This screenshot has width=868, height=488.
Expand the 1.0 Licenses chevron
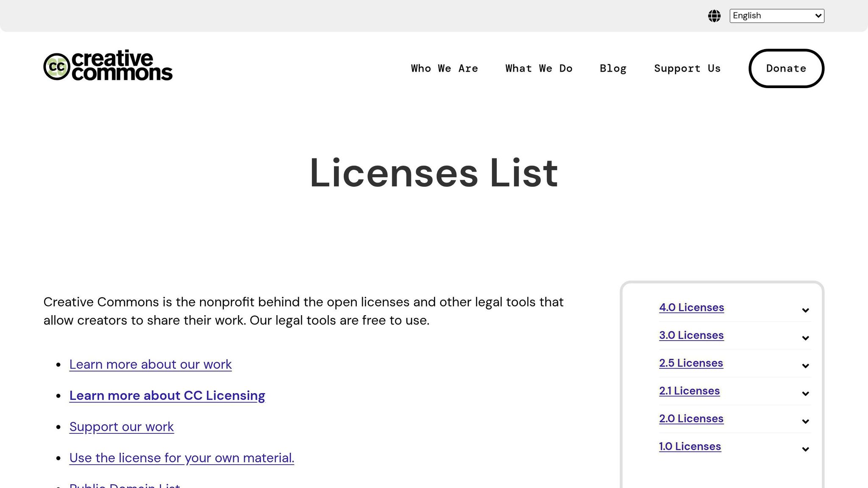(805, 449)
